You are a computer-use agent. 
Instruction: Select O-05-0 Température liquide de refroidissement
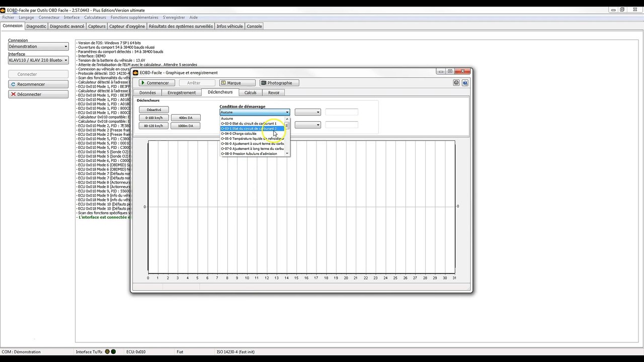pos(252,139)
